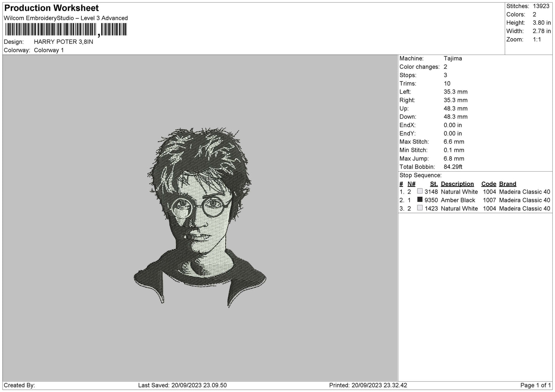
Task: Click the 'Stitches:' label in header
Action: tap(518, 6)
